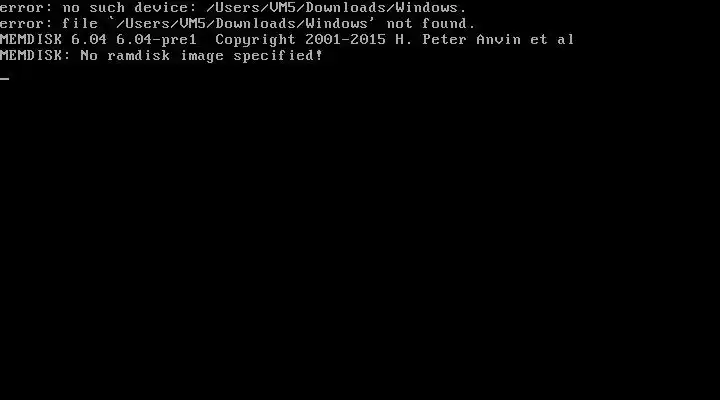Click the second "error:" label

(x=26, y=23)
